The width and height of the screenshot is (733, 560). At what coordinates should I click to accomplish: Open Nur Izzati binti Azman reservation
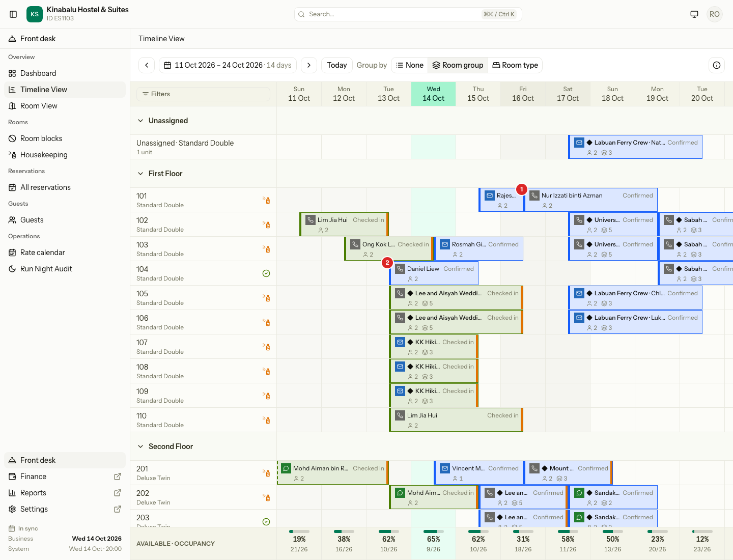click(x=590, y=200)
